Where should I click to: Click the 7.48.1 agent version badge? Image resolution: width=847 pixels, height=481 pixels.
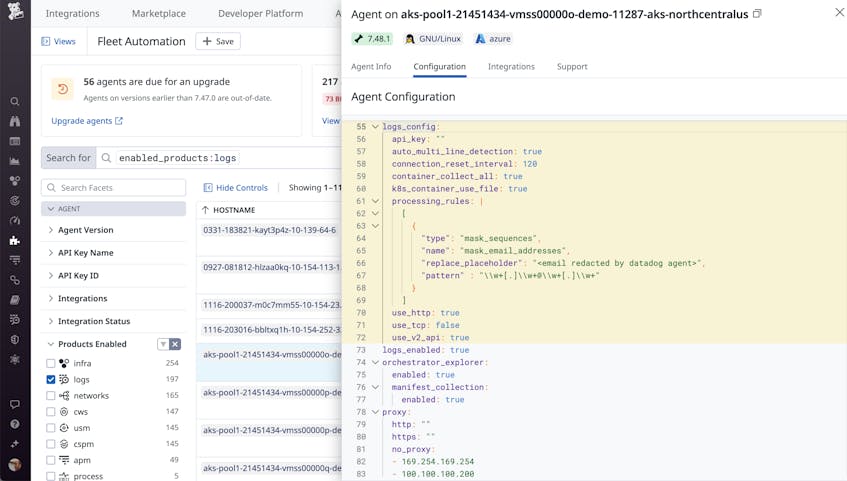pyautogui.click(x=372, y=39)
